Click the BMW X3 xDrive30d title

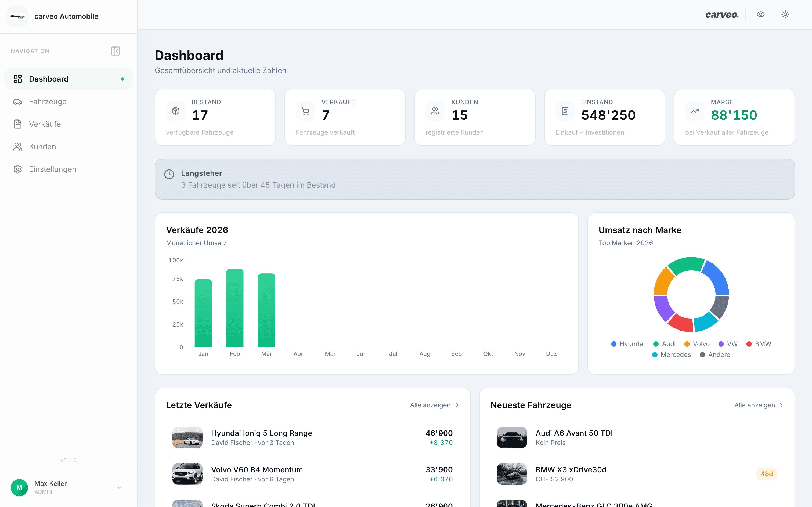point(571,470)
